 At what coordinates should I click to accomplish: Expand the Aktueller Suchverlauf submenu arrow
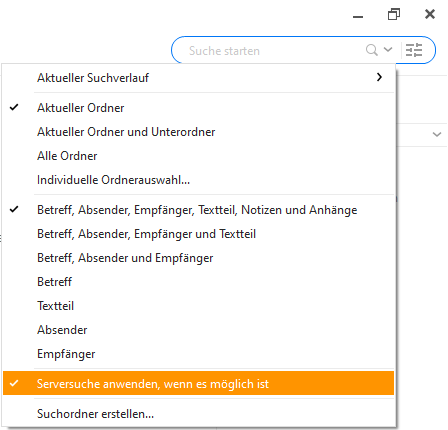[379, 77]
